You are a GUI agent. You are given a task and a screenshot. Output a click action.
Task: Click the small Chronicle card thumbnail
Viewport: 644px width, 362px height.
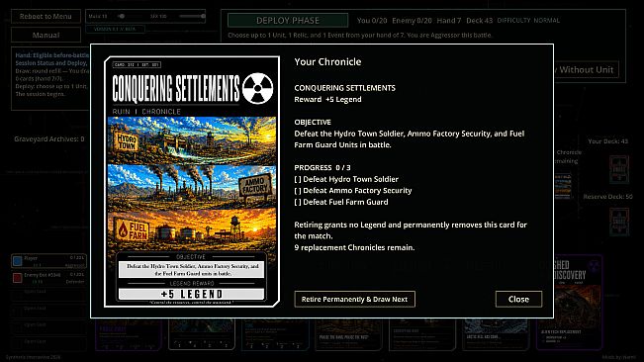[563, 186]
